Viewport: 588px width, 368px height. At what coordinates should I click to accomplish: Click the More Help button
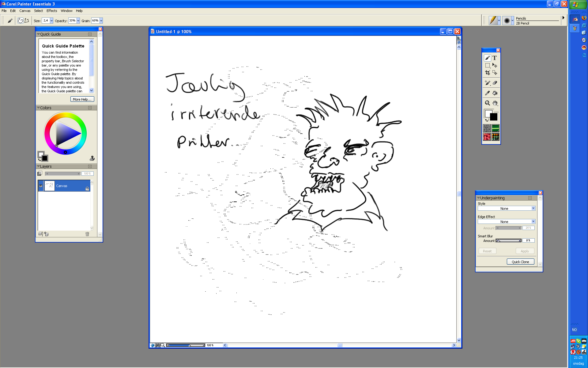(82, 99)
